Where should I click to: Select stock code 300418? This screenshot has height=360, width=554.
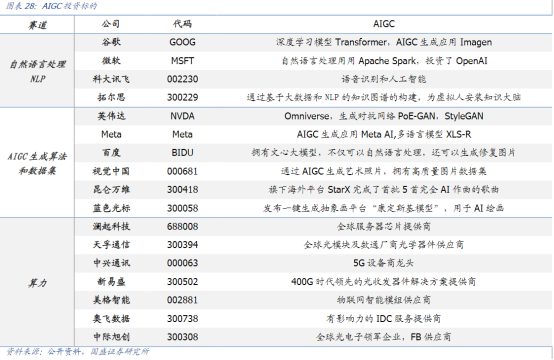pos(182,190)
